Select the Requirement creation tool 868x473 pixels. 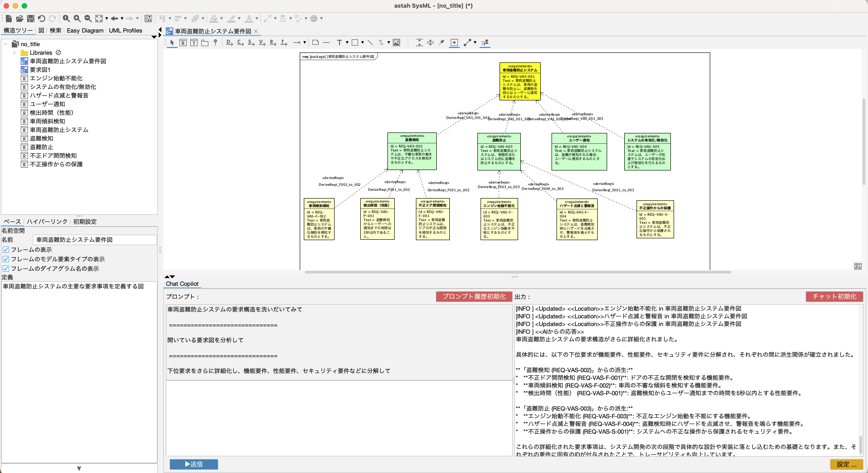coord(183,42)
